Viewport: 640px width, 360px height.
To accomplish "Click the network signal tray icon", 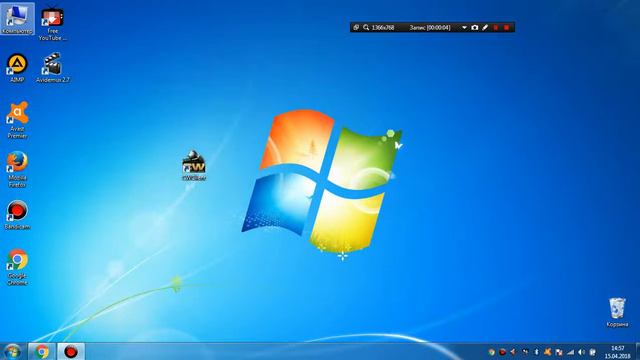I will coord(570,352).
